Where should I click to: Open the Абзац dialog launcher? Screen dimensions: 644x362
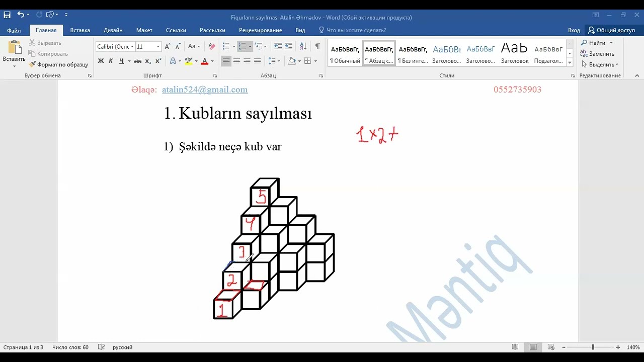[321, 76]
